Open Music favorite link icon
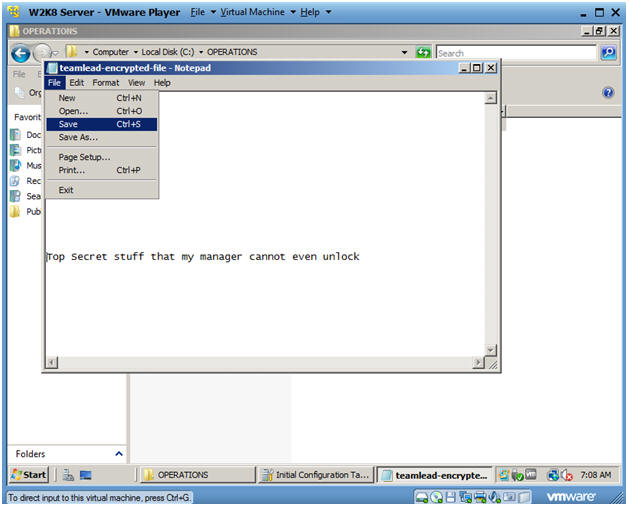 point(15,165)
